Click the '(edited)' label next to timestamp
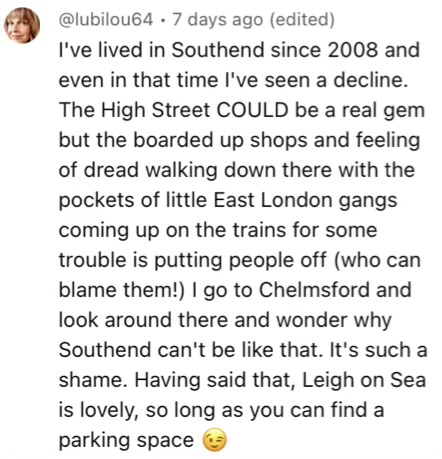Screen dimensions: 442x459 click(301, 20)
